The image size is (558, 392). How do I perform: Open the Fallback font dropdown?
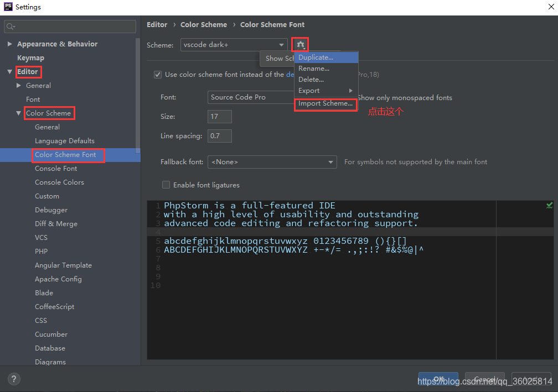[x=331, y=162]
